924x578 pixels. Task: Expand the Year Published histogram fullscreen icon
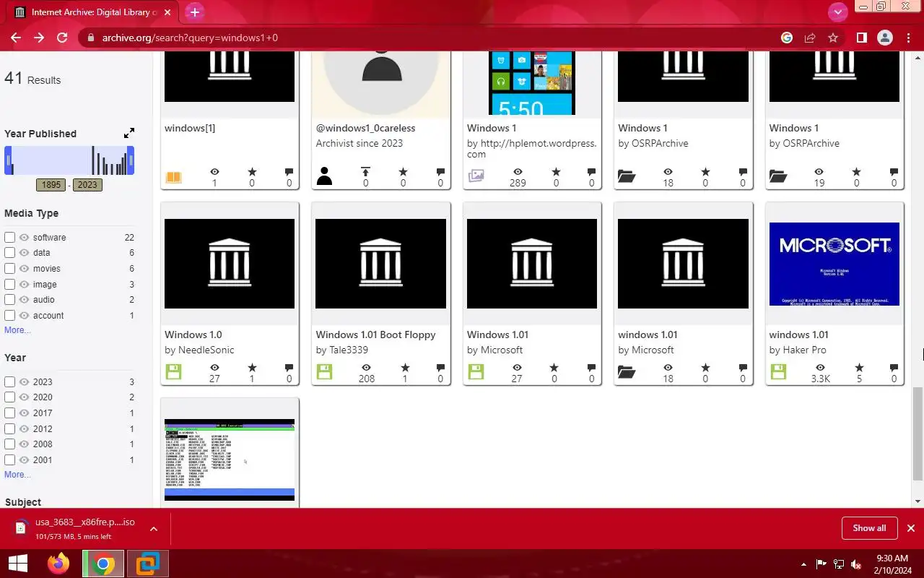point(128,133)
